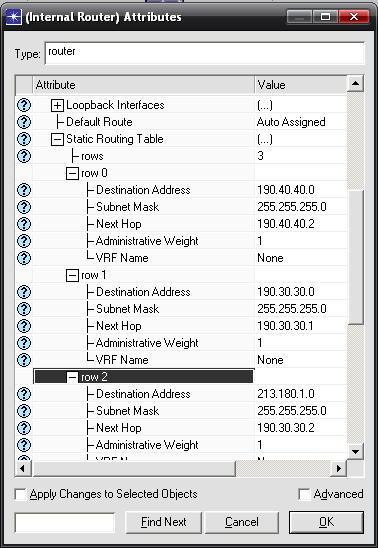
Task: Click the horizontal scrollbar right arrow
Action: (338, 468)
